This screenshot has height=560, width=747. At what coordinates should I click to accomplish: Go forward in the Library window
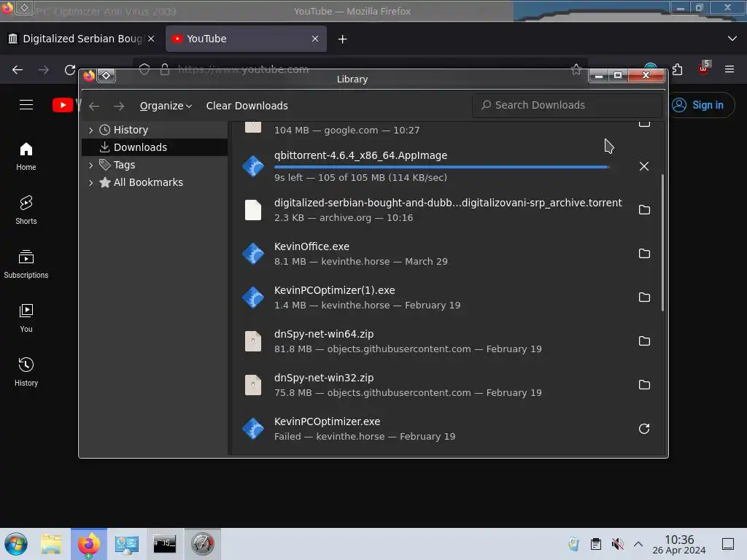[x=119, y=106]
